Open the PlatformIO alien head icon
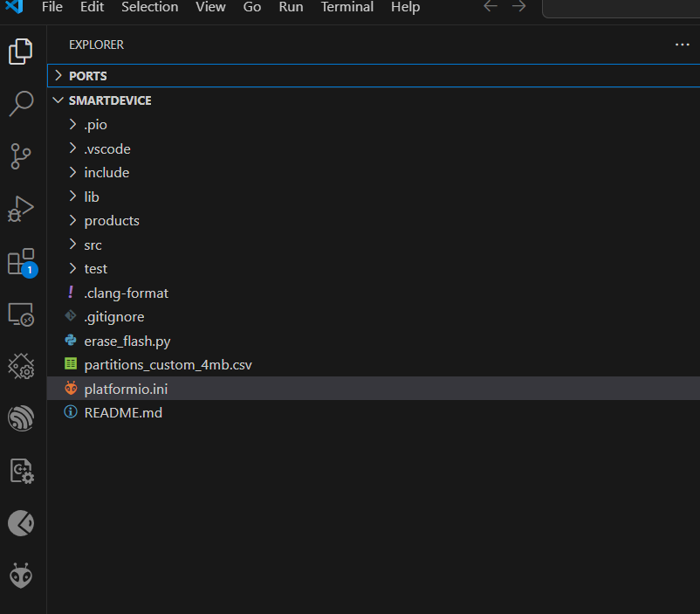 click(x=21, y=576)
